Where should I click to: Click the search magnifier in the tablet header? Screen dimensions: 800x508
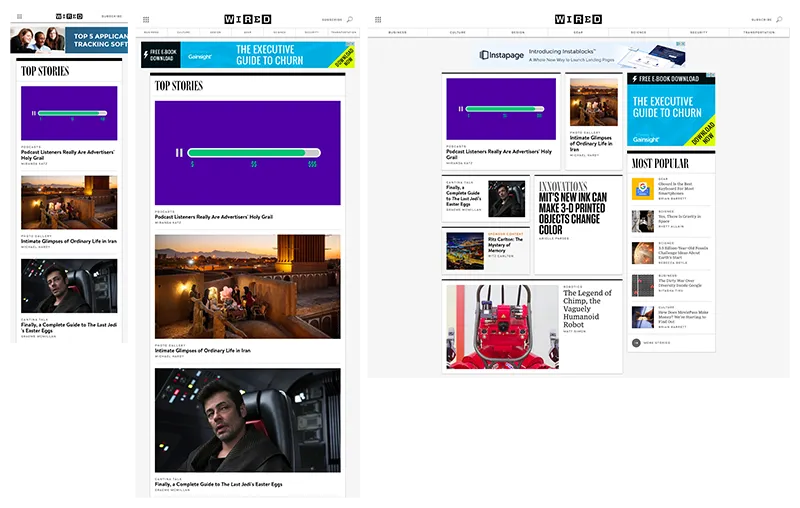point(349,19)
